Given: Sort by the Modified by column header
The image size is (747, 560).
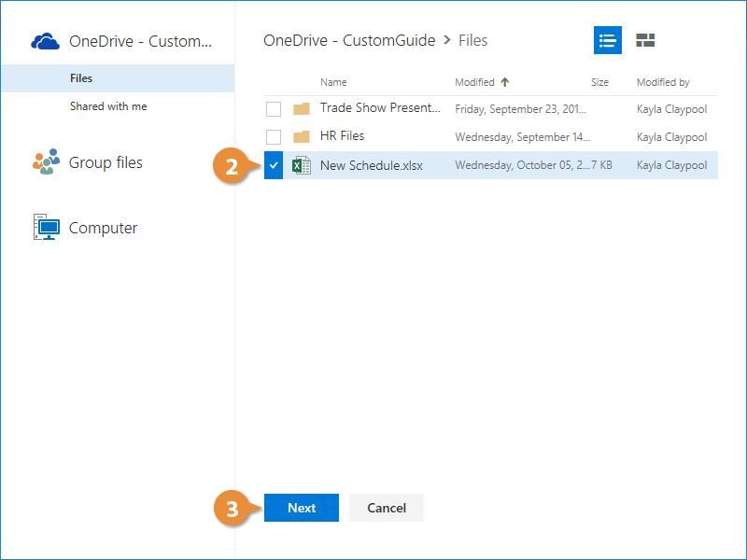Looking at the screenshot, I should click(x=663, y=82).
